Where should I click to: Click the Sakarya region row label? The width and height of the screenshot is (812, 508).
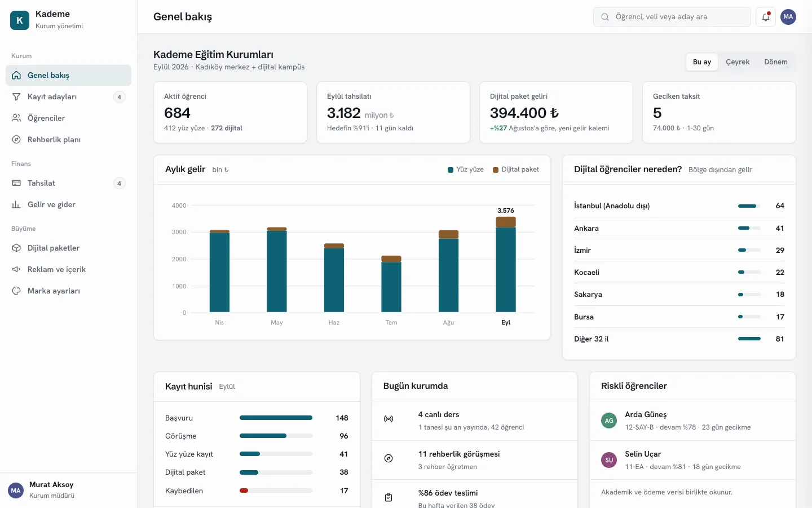[588, 294]
